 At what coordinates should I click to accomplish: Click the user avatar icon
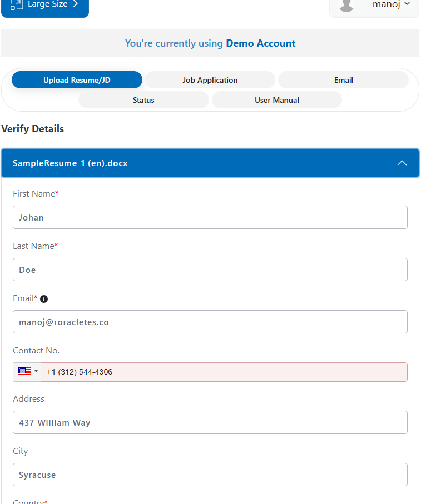point(347,4)
